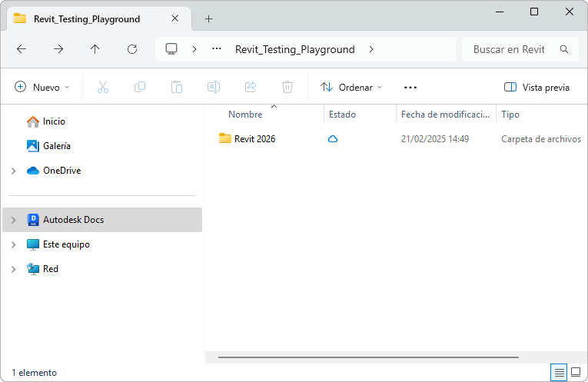Open the Ordenar sort dropdown
This screenshot has height=382, width=588.
click(351, 88)
